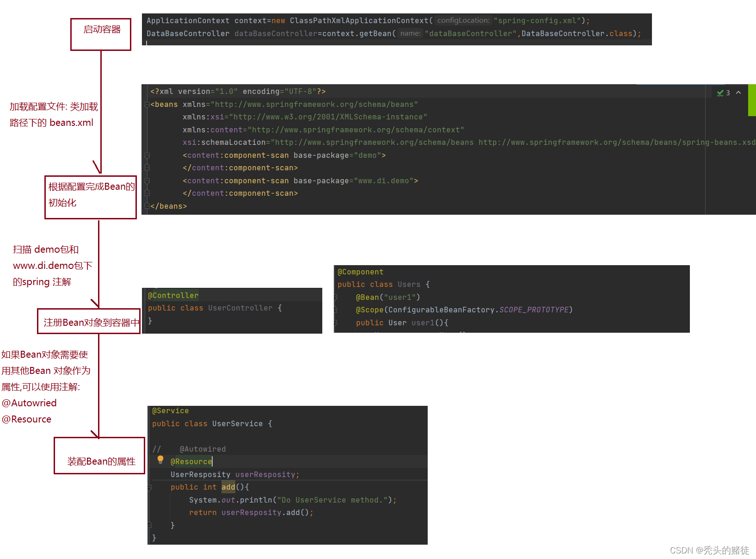Click the "dataBaseController" string argument

[470, 34]
